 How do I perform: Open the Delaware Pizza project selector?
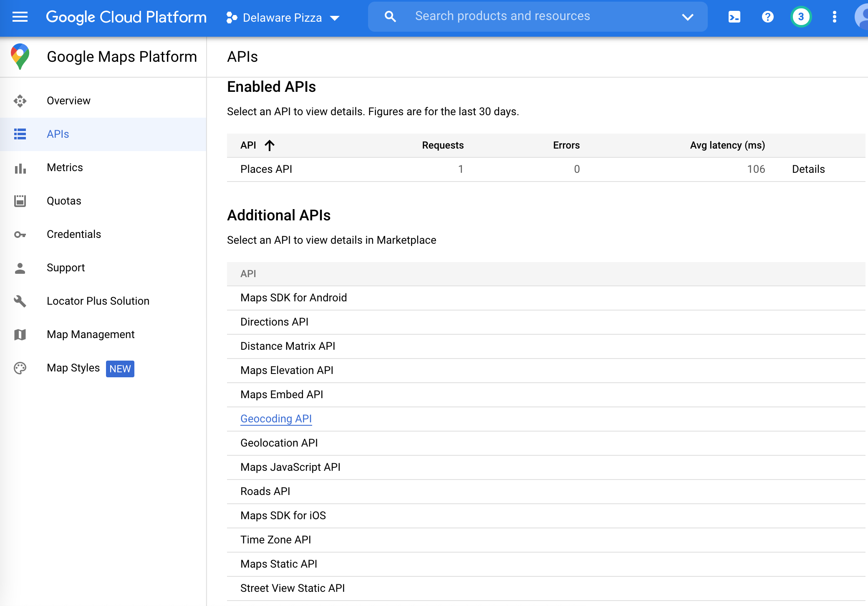point(283,18)
